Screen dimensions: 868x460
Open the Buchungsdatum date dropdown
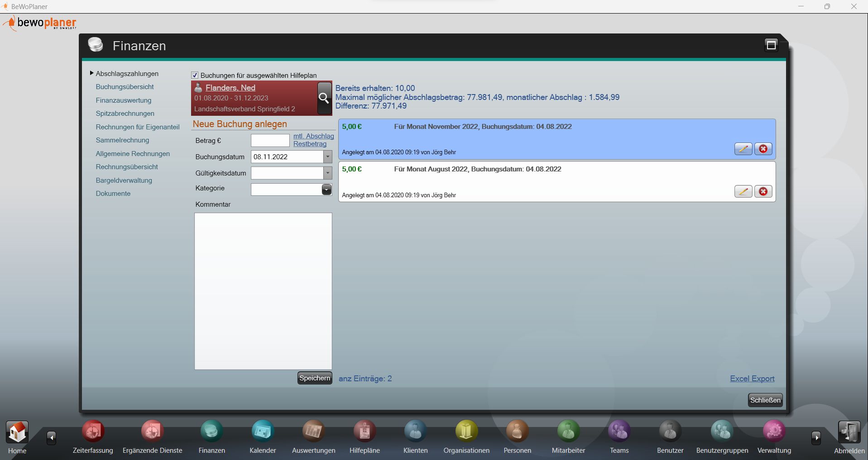tap(327, 157)
